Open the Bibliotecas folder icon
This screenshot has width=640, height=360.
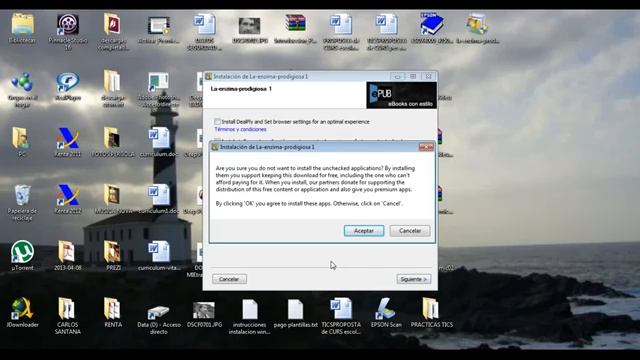point(22,28)
